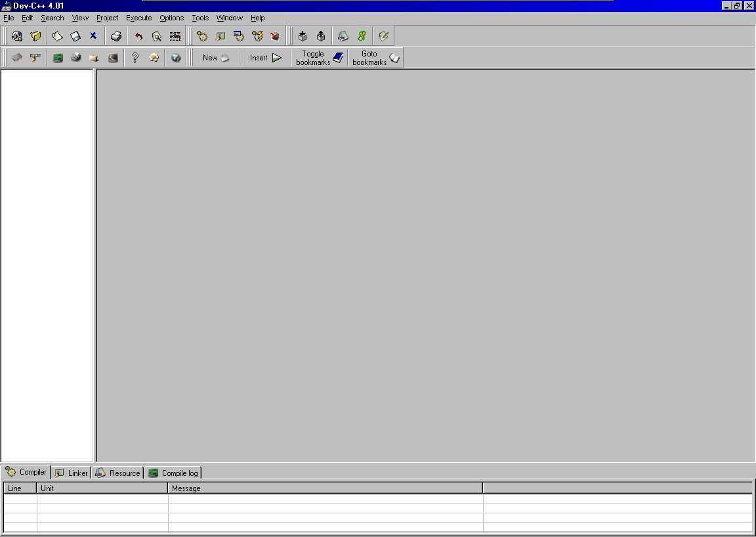756x537 pixels.
Task: Open the Window menu
Action: pyautogui.click(x=230, y=18)
